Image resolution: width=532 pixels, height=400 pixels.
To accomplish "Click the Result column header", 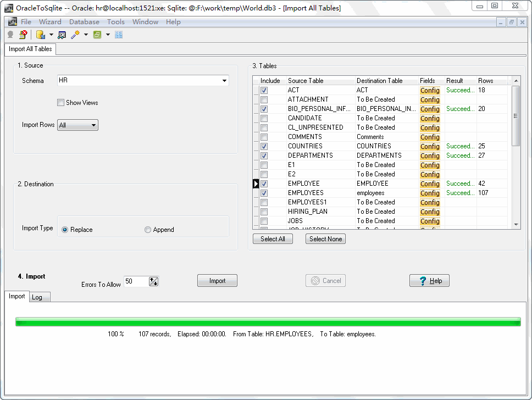I will 461,81.
